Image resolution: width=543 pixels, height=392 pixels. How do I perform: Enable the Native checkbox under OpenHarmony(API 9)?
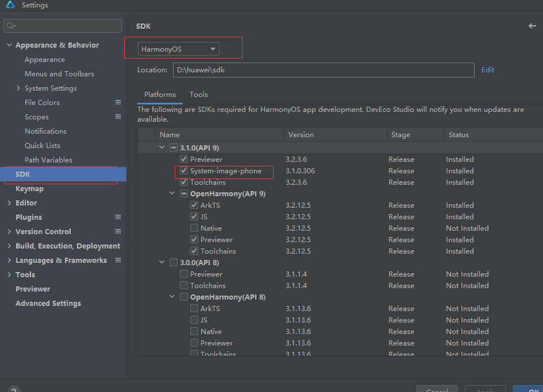point(194,228)
